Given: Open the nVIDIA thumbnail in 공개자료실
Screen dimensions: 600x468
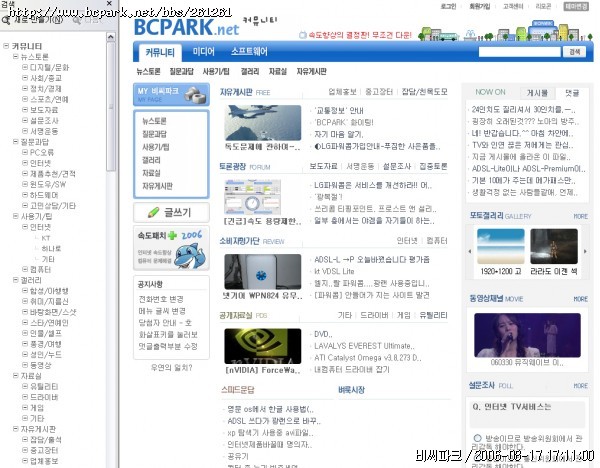Looking at the screenshot, I should point(262,346).
